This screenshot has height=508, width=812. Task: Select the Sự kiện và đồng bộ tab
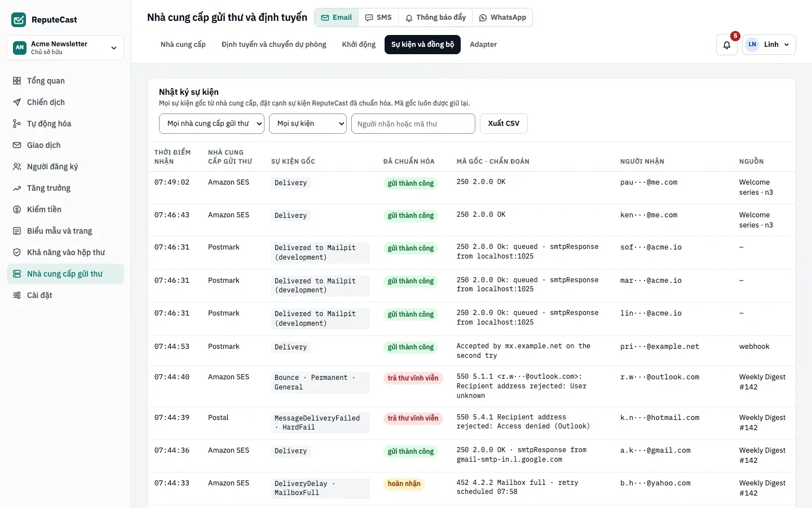pyautogui.click(x=422, y=45)
